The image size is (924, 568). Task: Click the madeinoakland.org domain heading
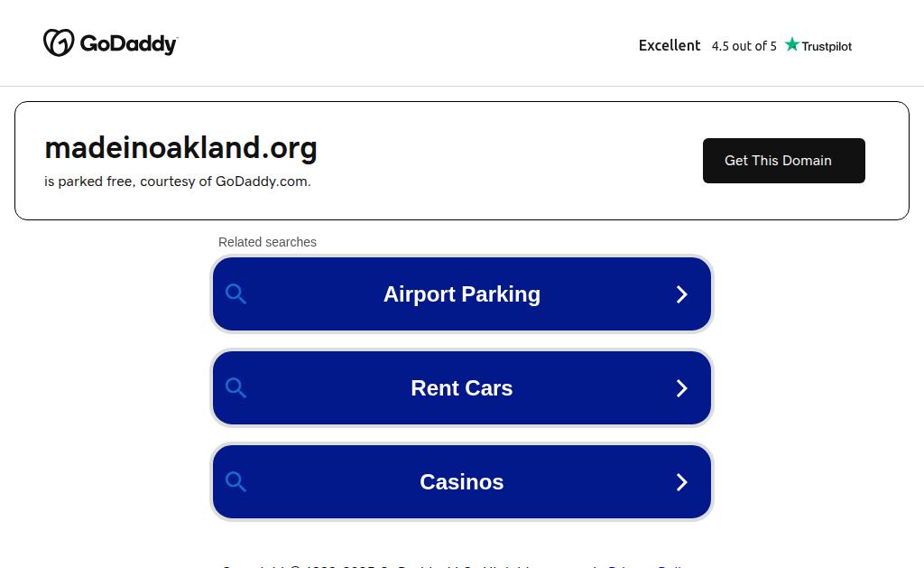click(x=180, y=148)
